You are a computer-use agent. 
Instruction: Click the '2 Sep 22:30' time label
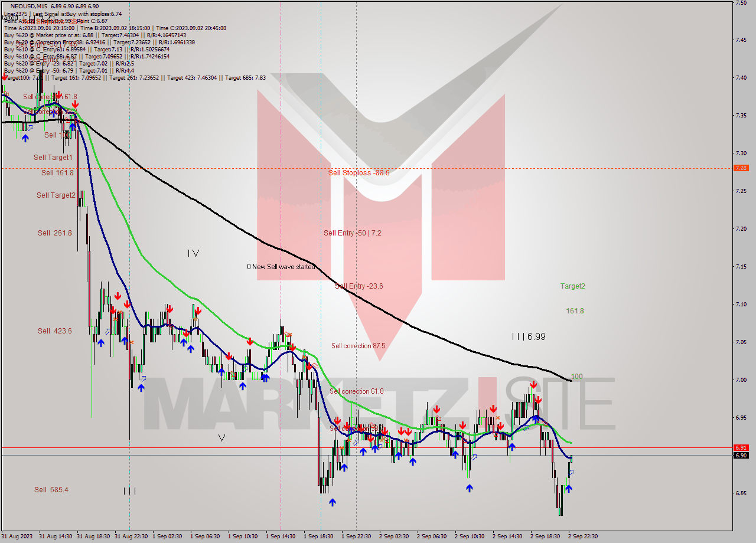[583, 537]
